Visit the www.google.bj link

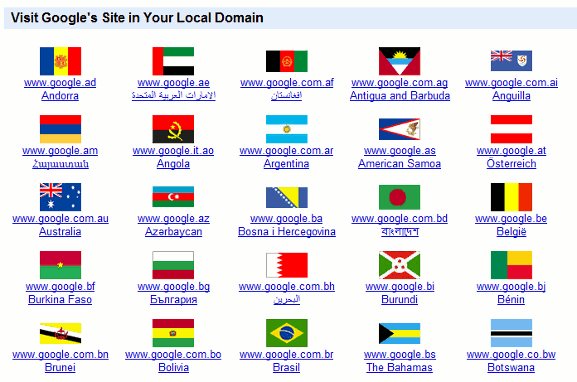[511, 287]
